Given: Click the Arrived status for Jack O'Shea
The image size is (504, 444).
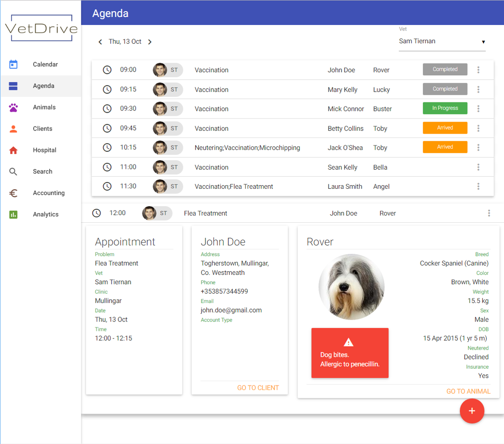Looking at the screenshot, I should [445, 147].
